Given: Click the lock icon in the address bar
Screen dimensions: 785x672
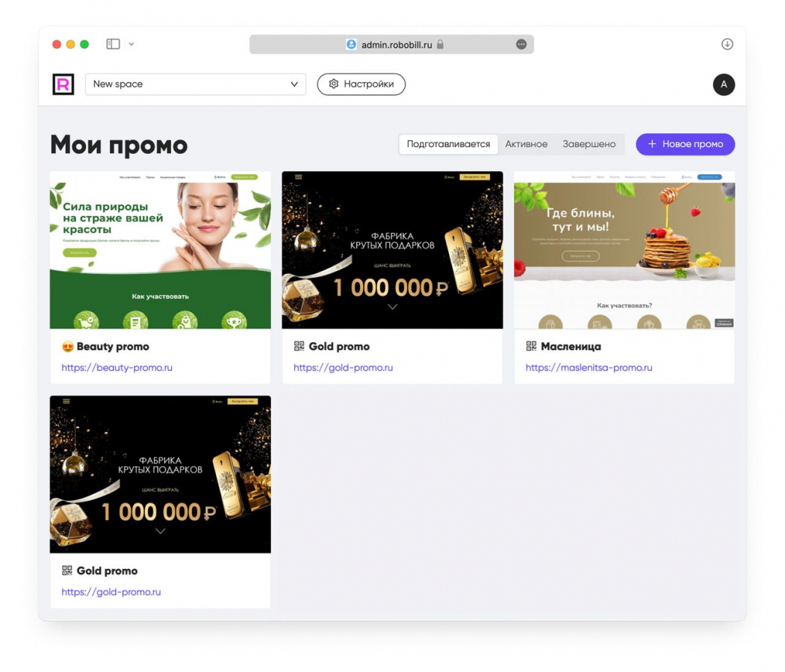Looking at the screenshot, I should [x=440, y=45].
